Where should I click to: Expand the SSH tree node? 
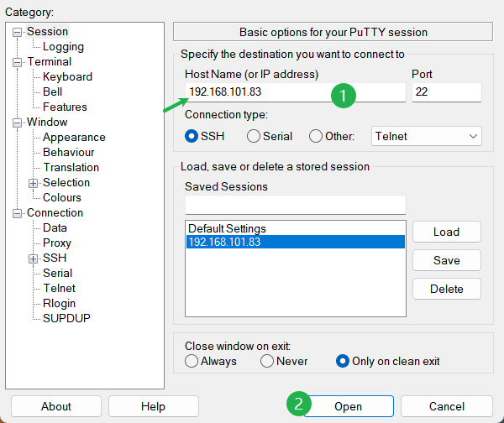click(x=33, y=258)
